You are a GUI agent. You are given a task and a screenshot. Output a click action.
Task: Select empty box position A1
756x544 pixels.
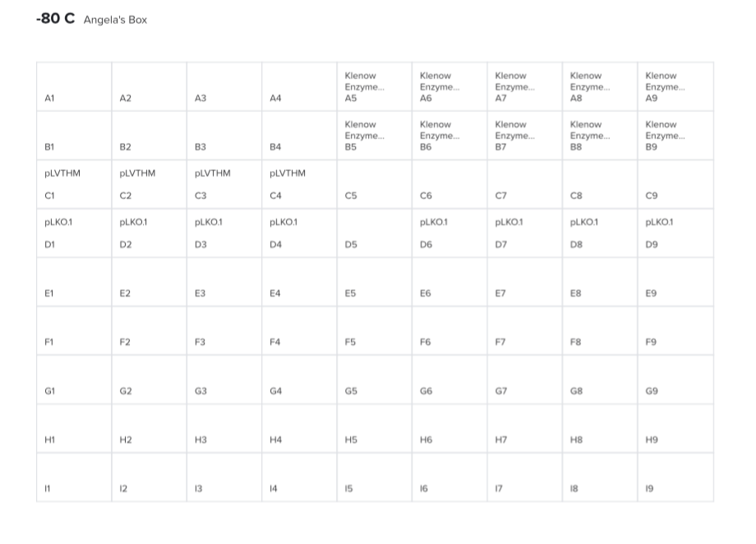click(74, 87)
